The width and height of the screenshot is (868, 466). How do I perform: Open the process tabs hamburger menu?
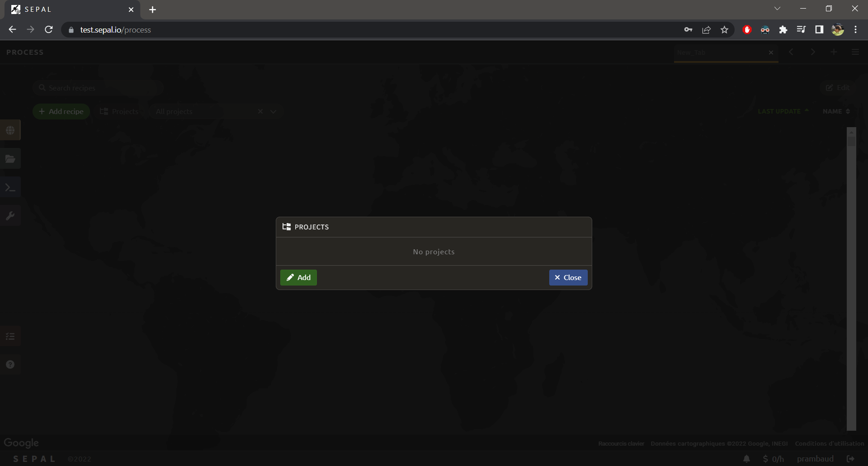[855, 52]
